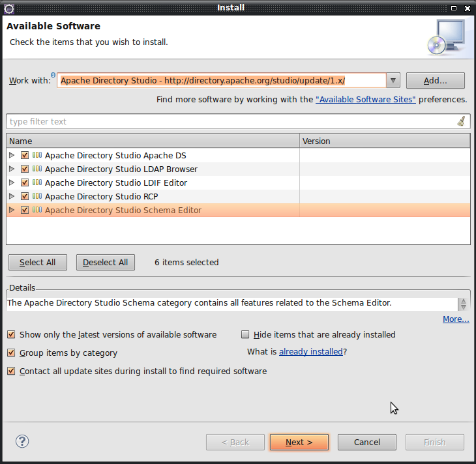Screen dimensions: 476x464
Task: Sort by the Name column header
Action: pyautogui.click(x=153, y=141)
